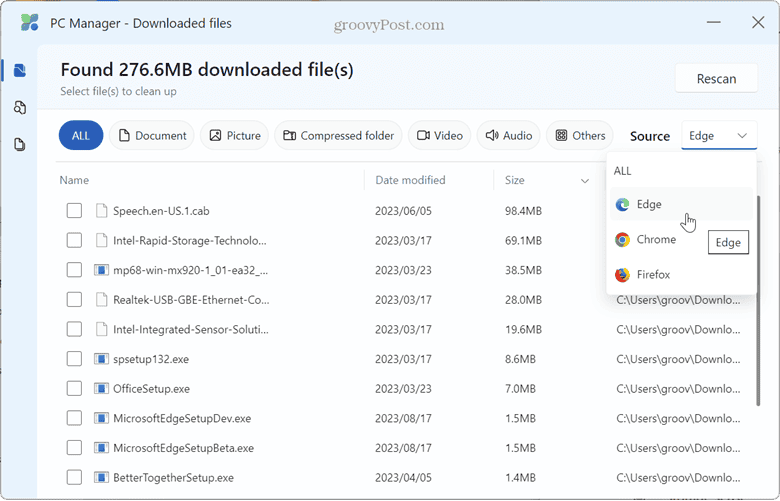Click the OfficeSetup.exe file icon
This screenshot has height=501, width=780.
[101, 389]
